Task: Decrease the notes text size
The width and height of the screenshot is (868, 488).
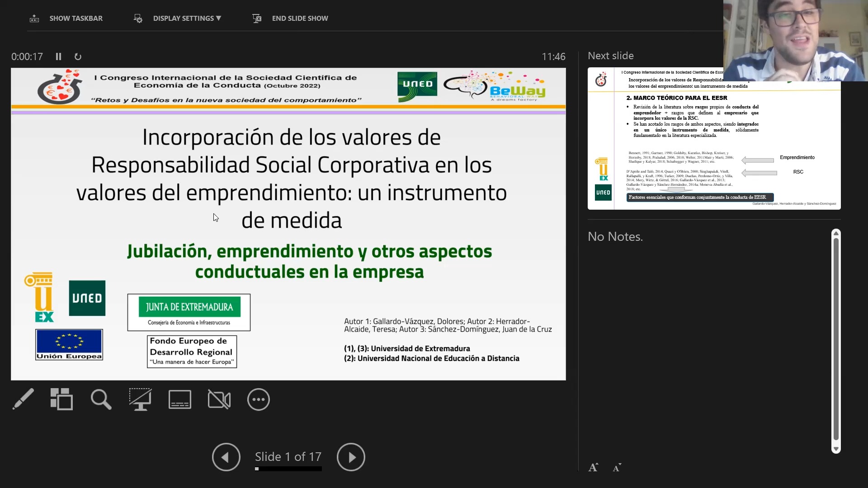Action: click(x=617, y=468)
